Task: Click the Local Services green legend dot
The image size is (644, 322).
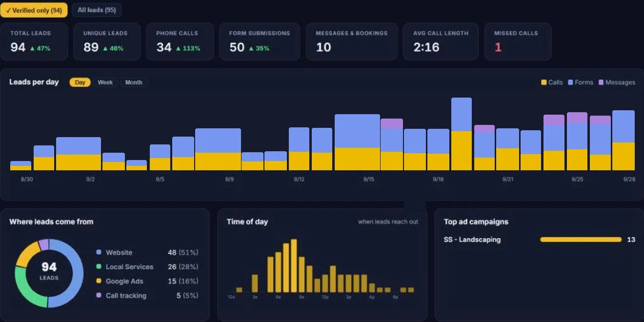Action: 99,266
